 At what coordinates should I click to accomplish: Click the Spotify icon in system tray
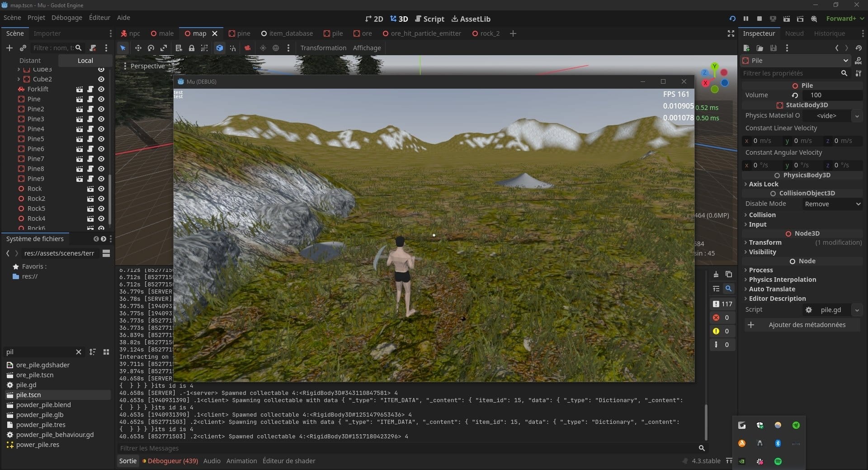778,461
